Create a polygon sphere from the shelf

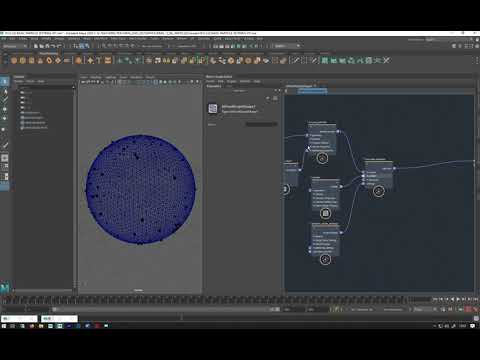point(14,60)
